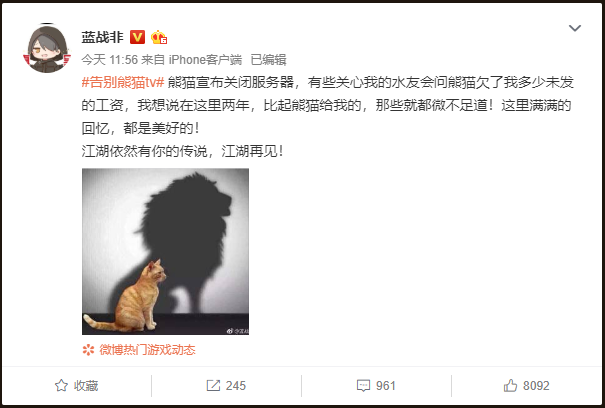Open the post options chevron menu

(x=575, y=28)
